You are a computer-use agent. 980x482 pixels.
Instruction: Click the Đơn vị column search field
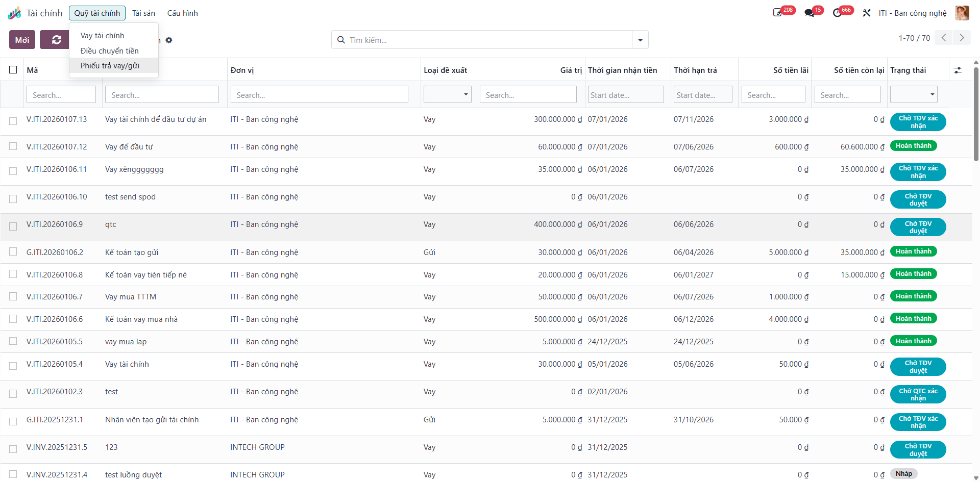[x=320, y=95]
